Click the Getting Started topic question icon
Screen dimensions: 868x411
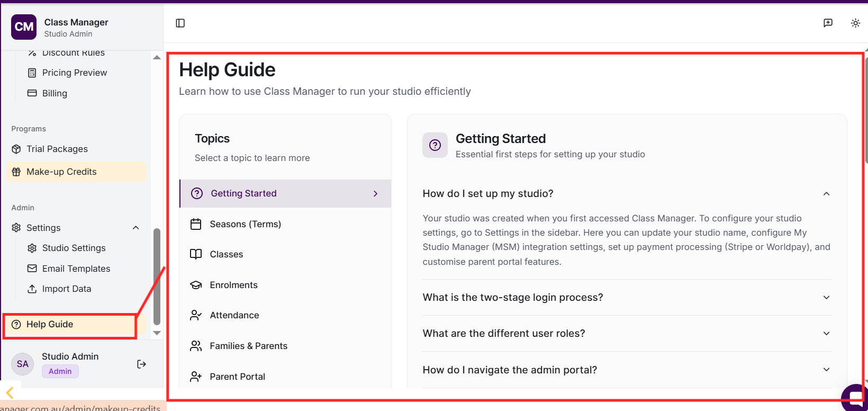tap(197, 194)
